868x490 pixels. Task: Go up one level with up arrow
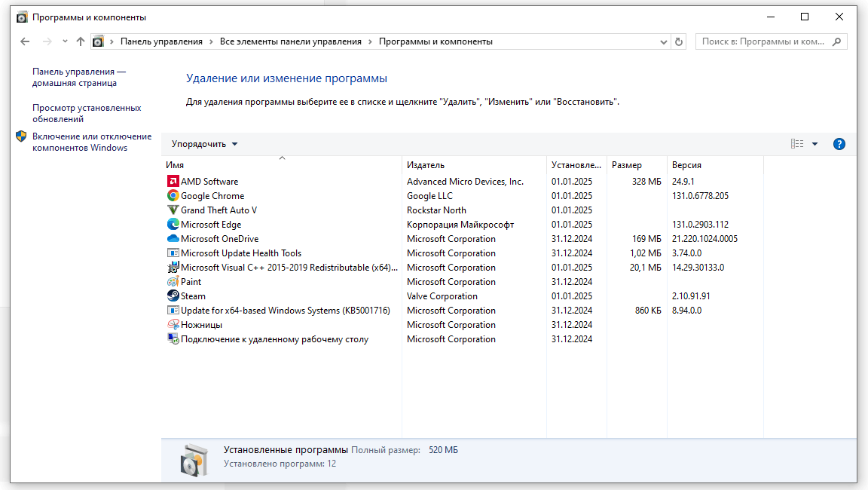(81, 41)
